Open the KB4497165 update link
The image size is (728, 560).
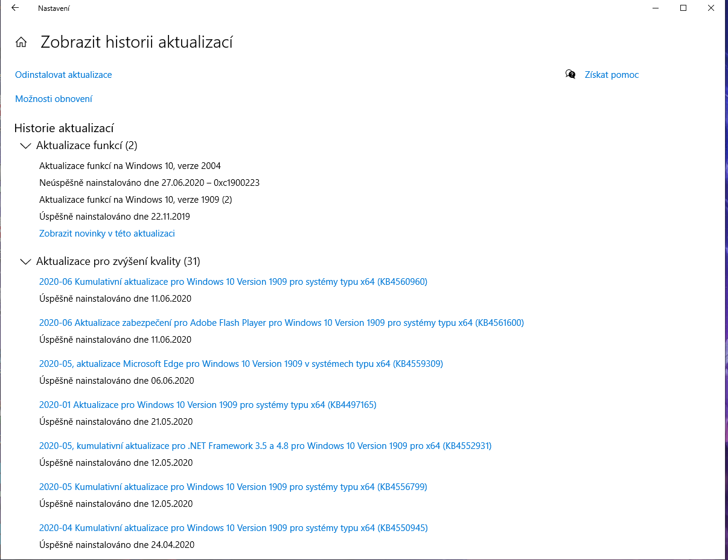pos(208,404)
